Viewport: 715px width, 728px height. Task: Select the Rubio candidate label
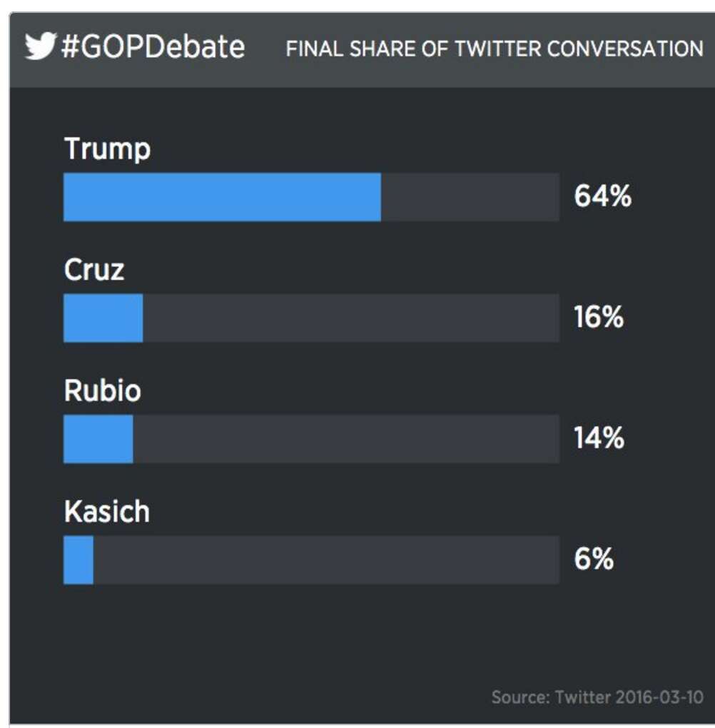102,391
